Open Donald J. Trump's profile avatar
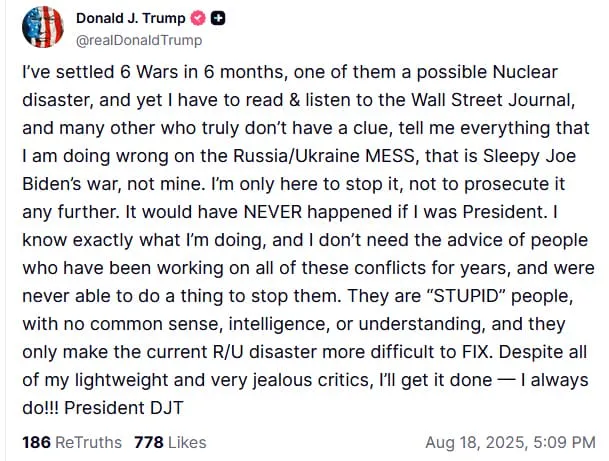Image resolution: width=609 pixels, height=461 pixels. click(43, 27)
